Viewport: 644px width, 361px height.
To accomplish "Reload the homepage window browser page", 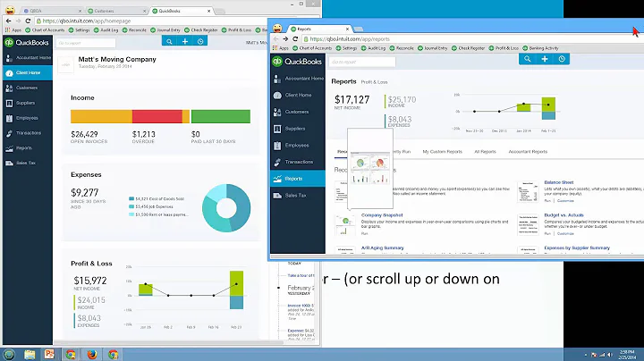I will (x=28, y=21).
